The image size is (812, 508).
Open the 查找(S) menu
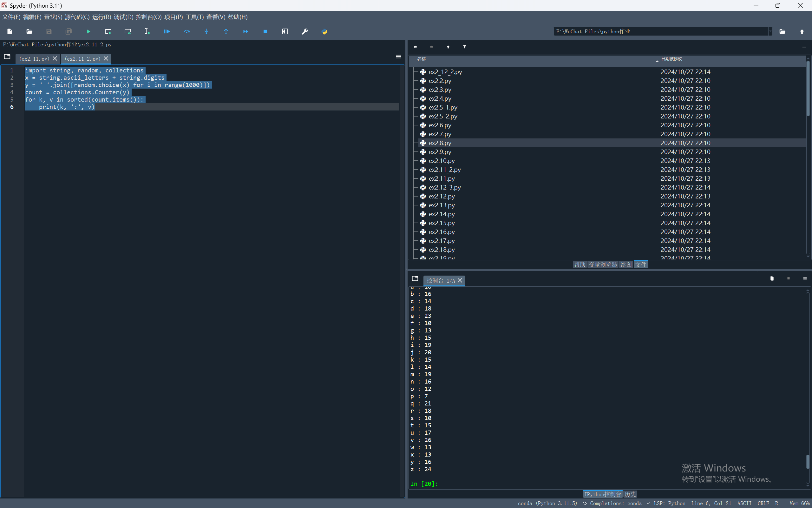pyautogui.click(x=53, y=17)
